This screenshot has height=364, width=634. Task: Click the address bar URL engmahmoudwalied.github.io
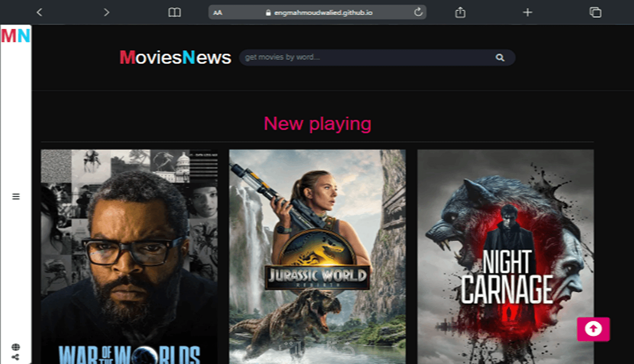tap(323, 13)
